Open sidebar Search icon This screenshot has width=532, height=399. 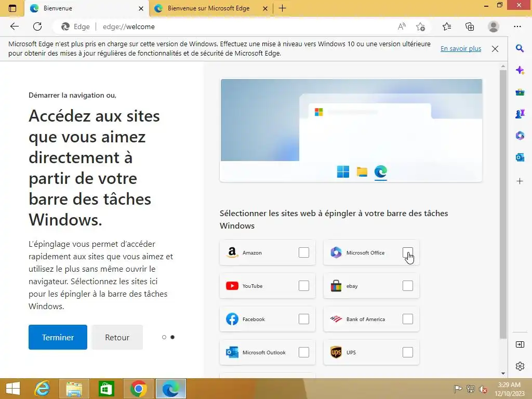[520, 48]
